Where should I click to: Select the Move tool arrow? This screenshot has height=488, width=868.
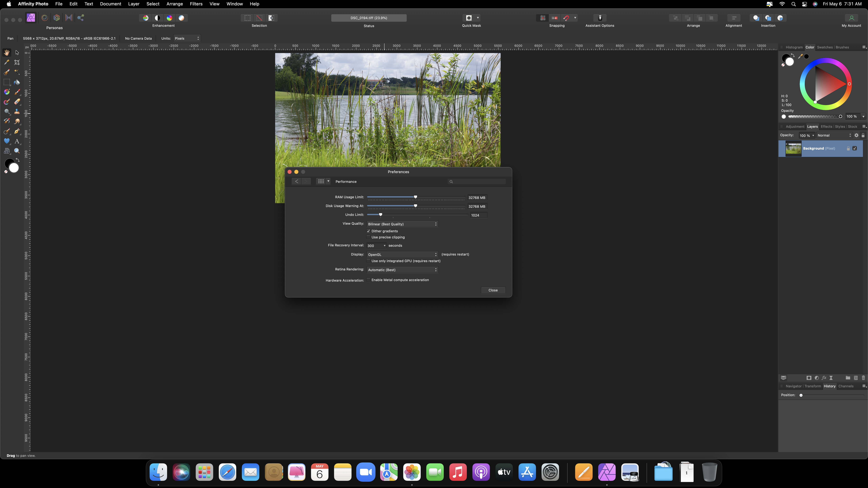[17, 53]
